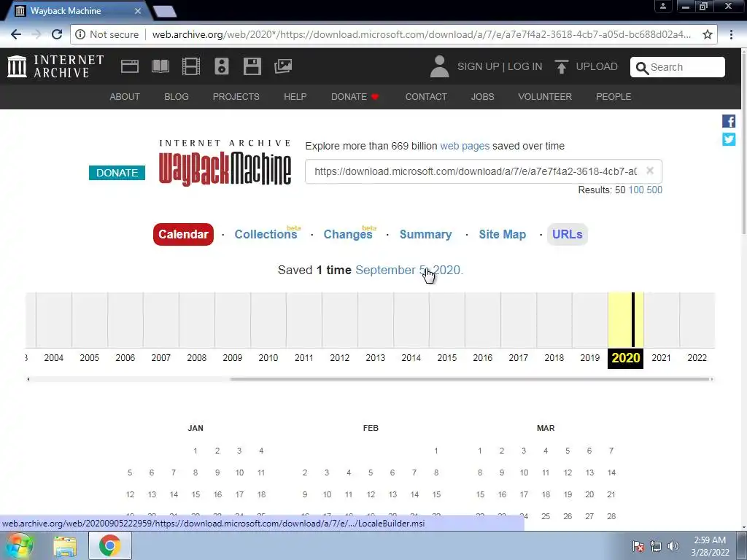
Task: Select year 2020 on timeline
Action: [x=625, y=358]
